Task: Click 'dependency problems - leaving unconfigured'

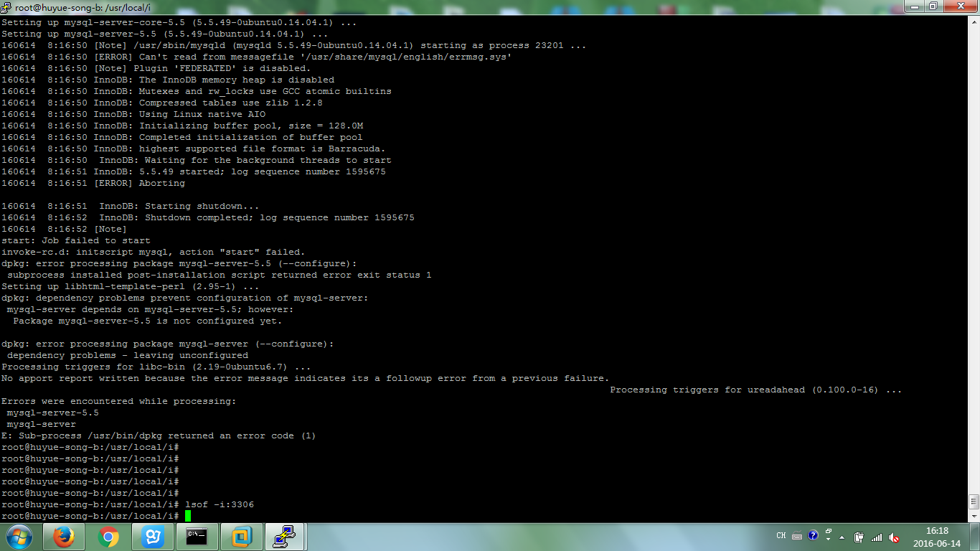Action: click(128, 355)
